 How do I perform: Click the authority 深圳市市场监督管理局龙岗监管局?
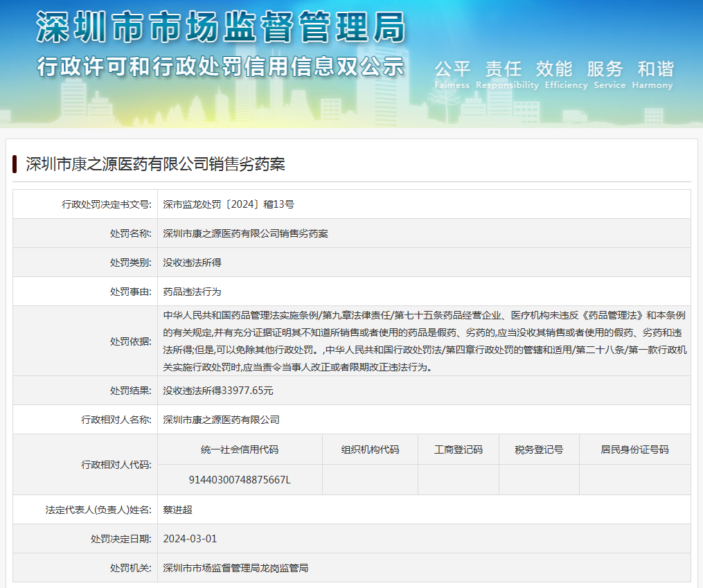click(235, 569)
